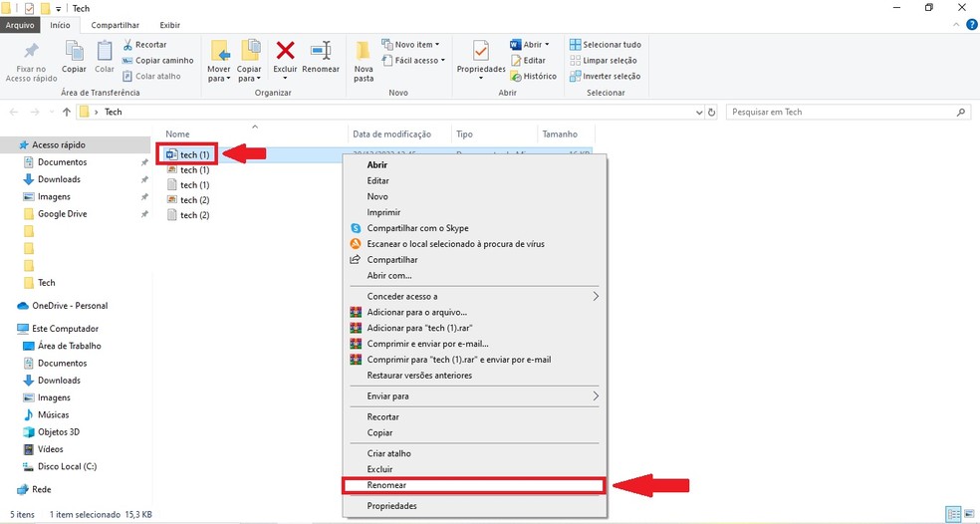The image size is (980, 524).
Task: Create a Nova pasta from the ribbon
Action: (x=364, y=62)
